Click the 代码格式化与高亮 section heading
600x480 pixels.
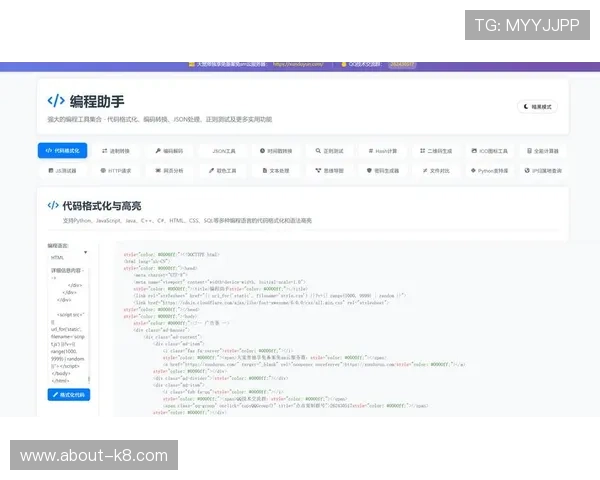pos(94,206)
